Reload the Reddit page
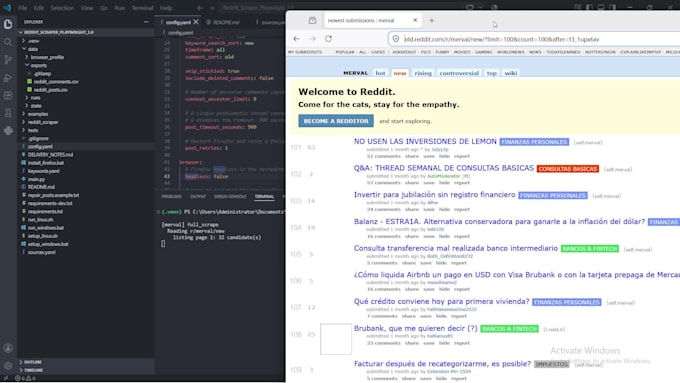 tap(328, 39)
